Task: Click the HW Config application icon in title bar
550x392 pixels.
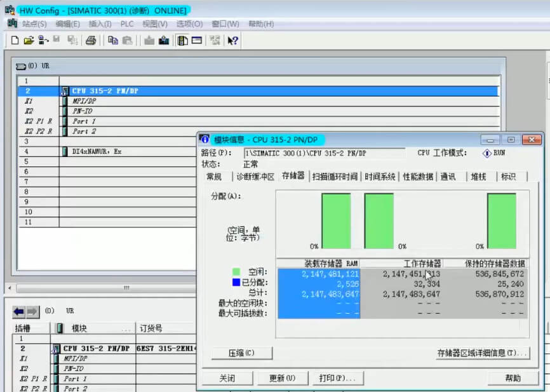Action: coord(10,10)
